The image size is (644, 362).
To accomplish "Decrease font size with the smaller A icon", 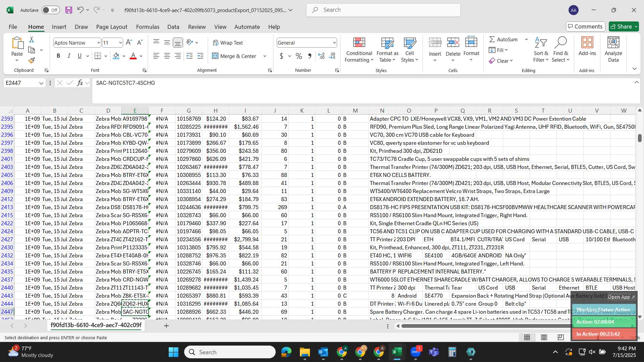I will pyautogui.click(x=140, y=43).
